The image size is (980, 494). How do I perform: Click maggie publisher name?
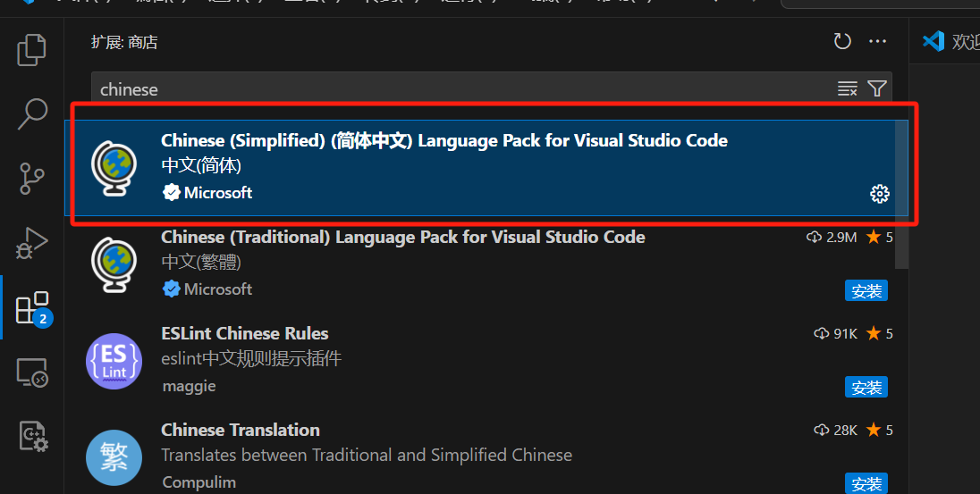189,386
